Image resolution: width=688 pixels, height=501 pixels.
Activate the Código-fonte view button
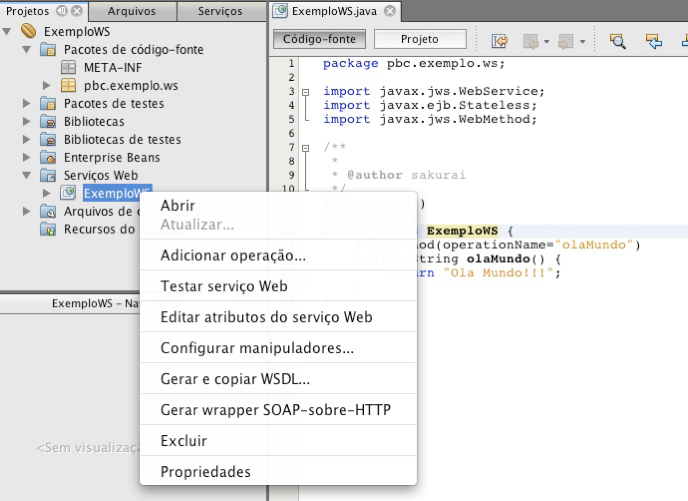319,39
